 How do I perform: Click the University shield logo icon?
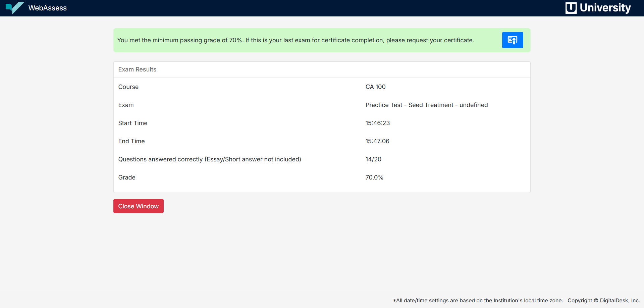click(571, 8)
